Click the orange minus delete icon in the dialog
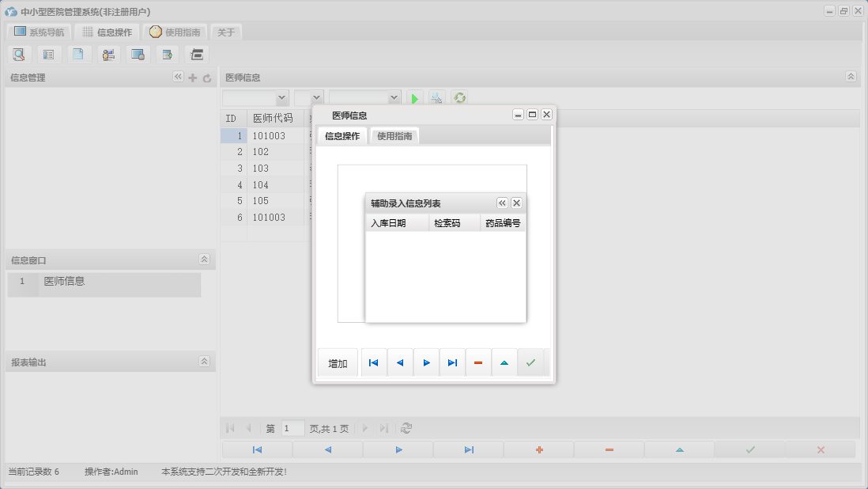The width and height of the screenshot is (868, 489). click(478, 362)
